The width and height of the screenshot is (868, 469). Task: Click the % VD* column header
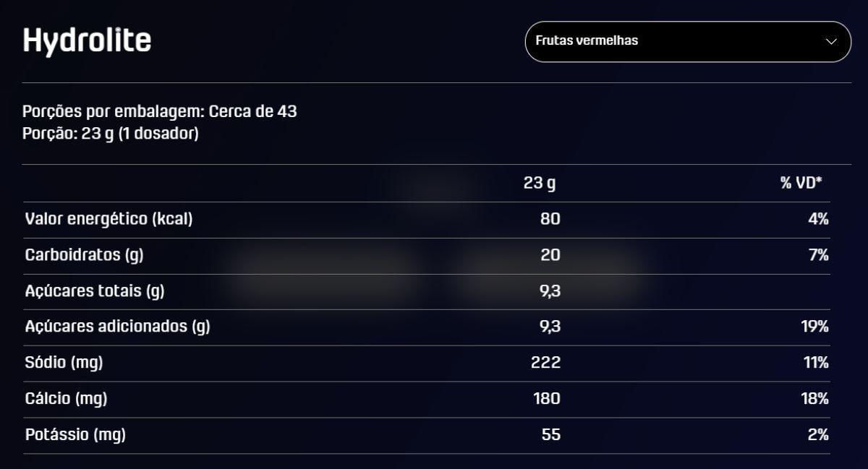point(801,183)
